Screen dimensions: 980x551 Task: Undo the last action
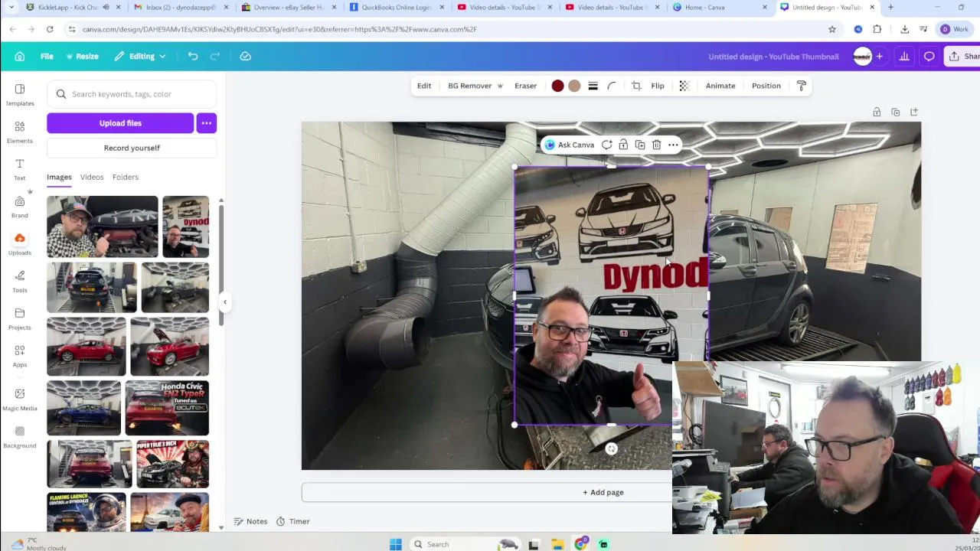[x=193, y=56]
